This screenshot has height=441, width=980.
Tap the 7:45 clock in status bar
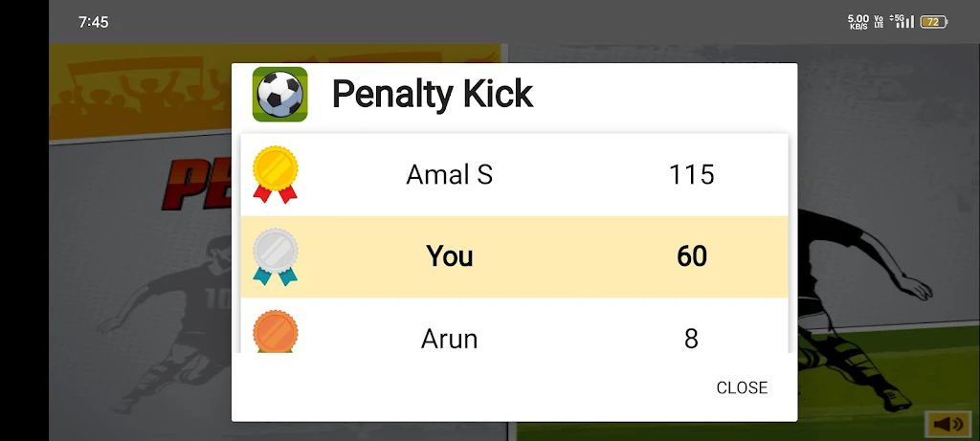coord(94,22)
